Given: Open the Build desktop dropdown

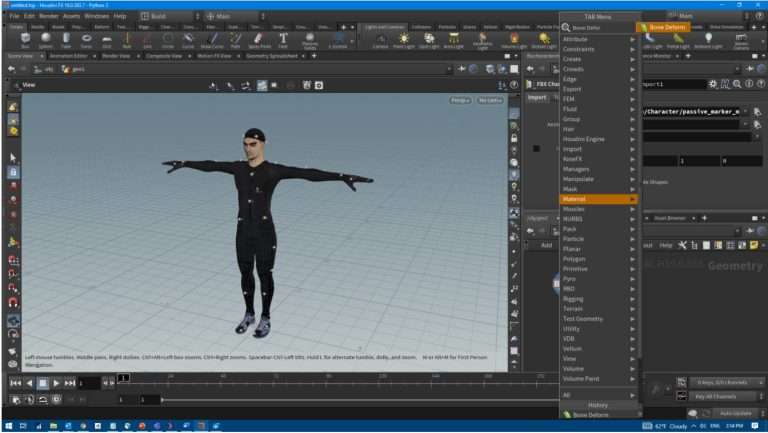Looking at the screenshot, I should pyautogui.click(x=170, y=16).
